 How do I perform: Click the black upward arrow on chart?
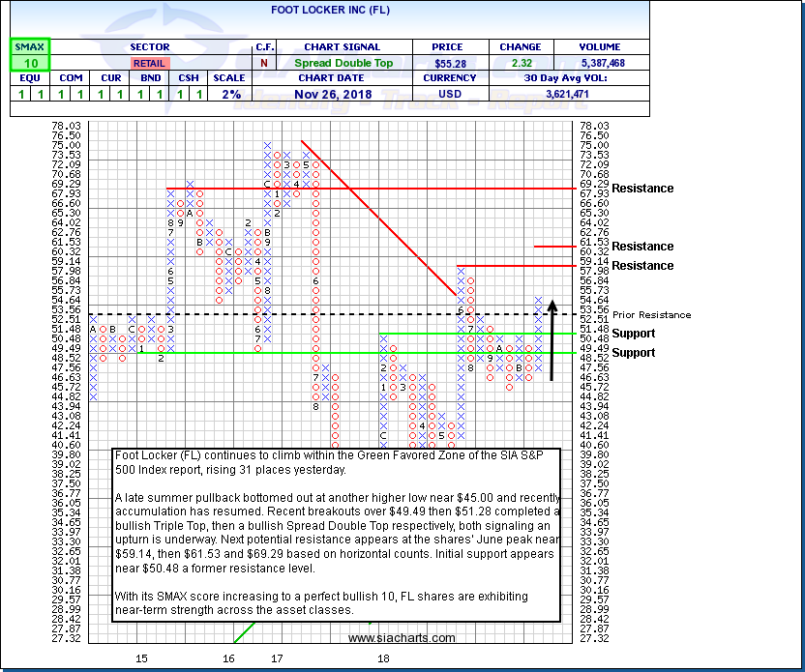click(x=552, y=338)
